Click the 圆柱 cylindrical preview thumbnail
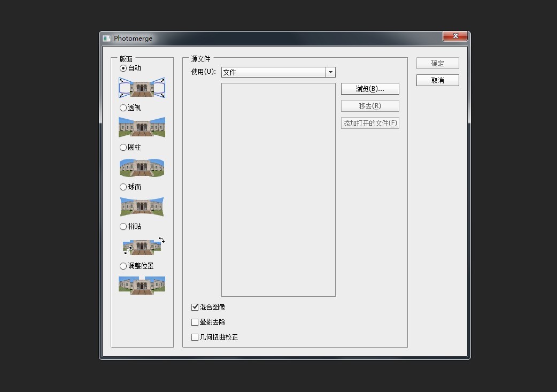This screenshot has width=557, height=392. pyautogui.click(x=142, y=167)
